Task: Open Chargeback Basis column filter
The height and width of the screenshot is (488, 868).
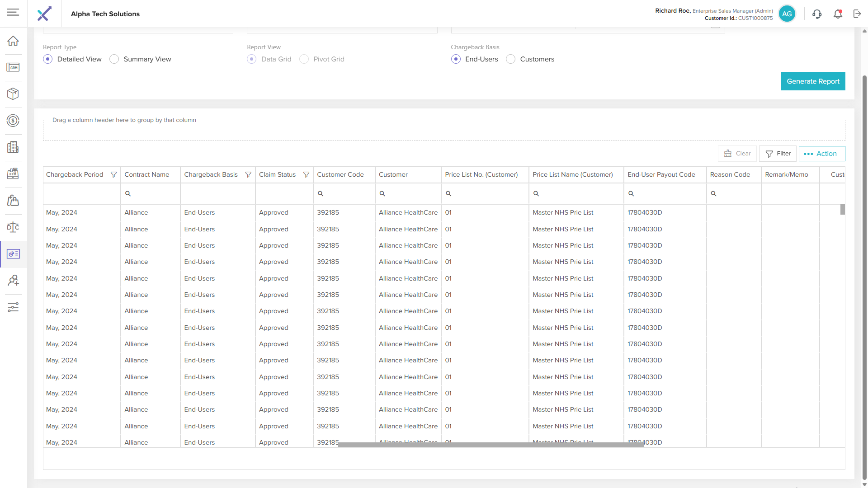Action: coord(248,175)
